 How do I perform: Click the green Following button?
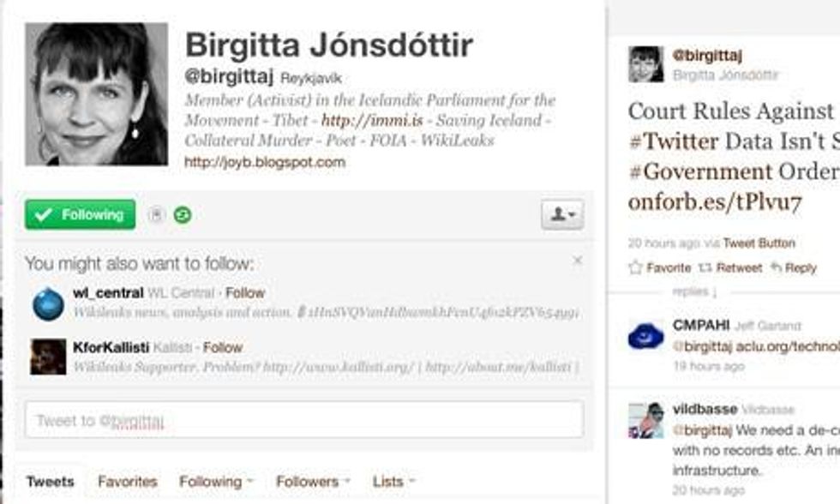click(80, 214)
